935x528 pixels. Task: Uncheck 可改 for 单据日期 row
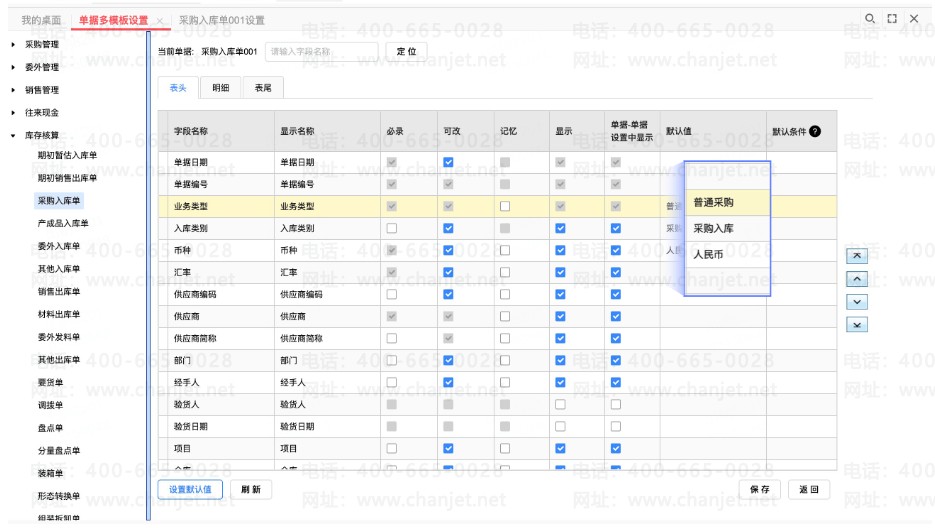(448, 162)
